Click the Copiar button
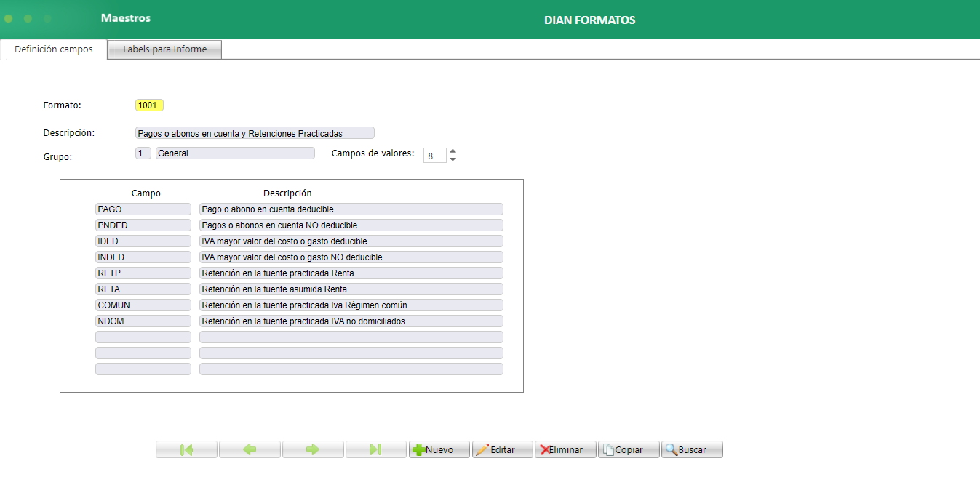This screenshot has height=477, width=980. [629, 449]
